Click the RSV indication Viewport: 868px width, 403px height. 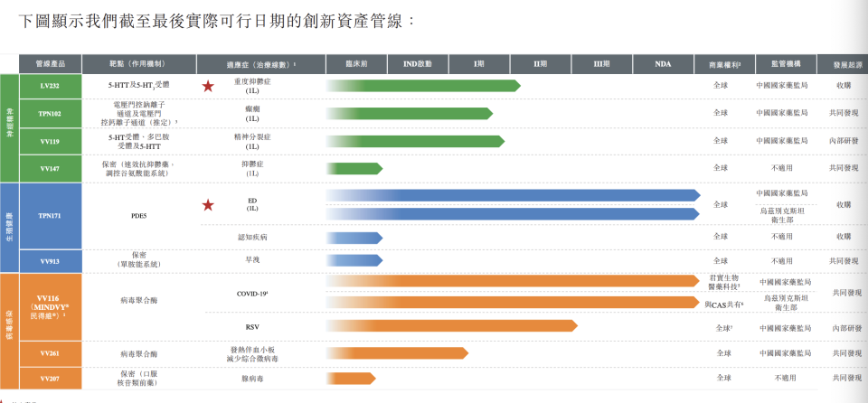click(x=252, y=327)
